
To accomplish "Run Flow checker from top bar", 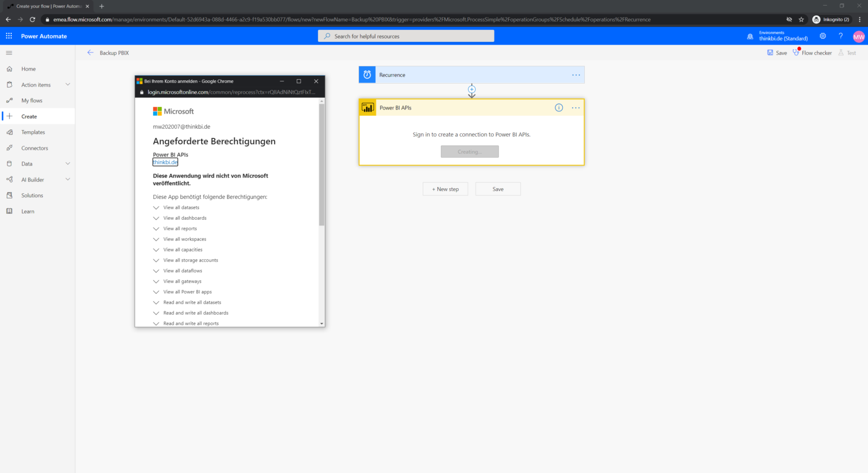I will 812,53.
